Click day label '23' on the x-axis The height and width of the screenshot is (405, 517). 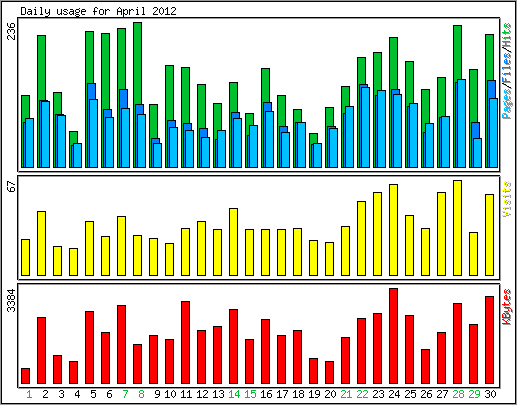(x=378, y=395)
